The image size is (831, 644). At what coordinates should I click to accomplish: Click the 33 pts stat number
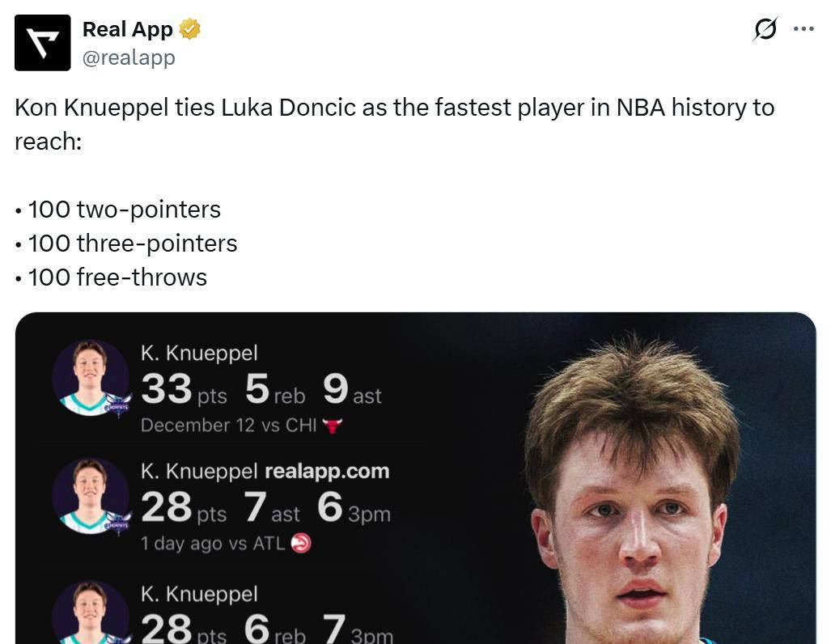pos(166,389)
